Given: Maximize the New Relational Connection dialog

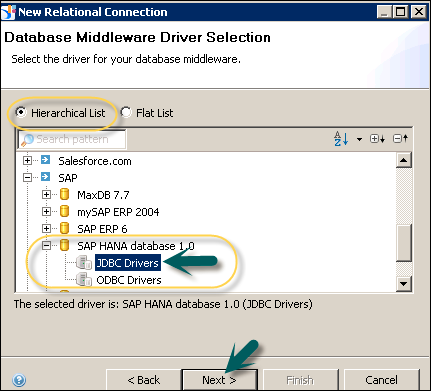Looking at the screenshot, I should pos(401,12).
